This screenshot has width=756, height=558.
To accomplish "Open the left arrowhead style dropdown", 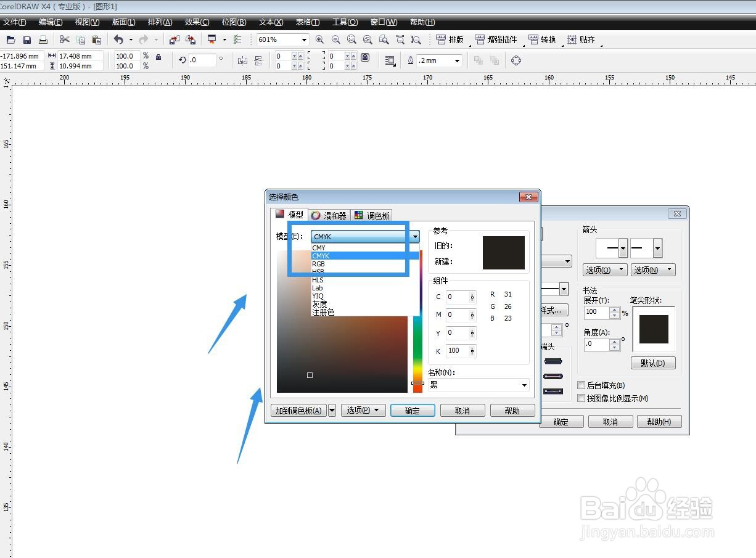I will tap(623, 249).
